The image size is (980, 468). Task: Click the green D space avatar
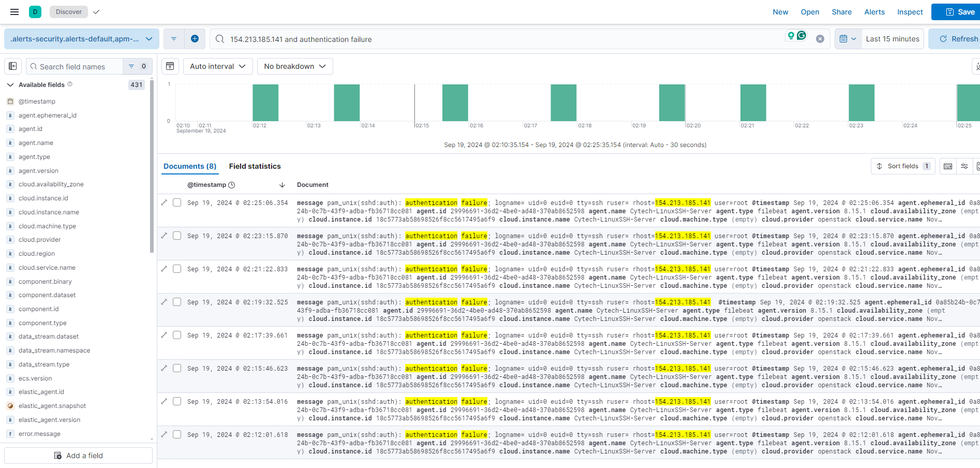coord(35,12)
